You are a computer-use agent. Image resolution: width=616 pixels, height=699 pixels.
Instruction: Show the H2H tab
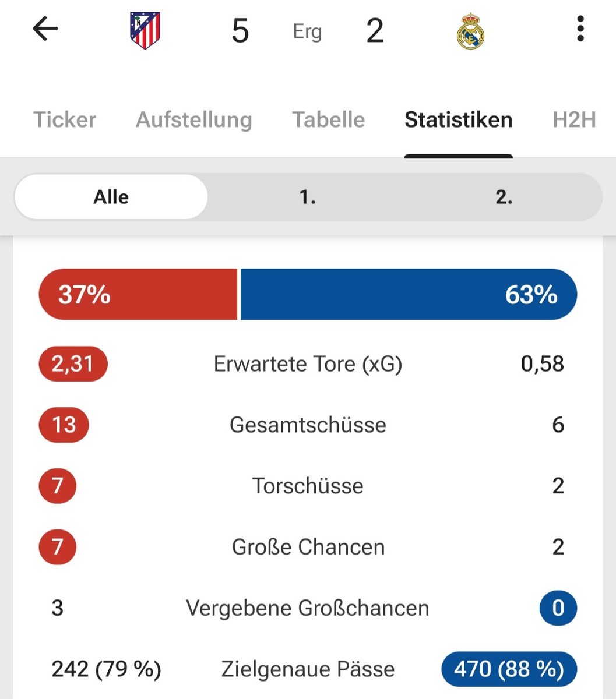[574, 120]
